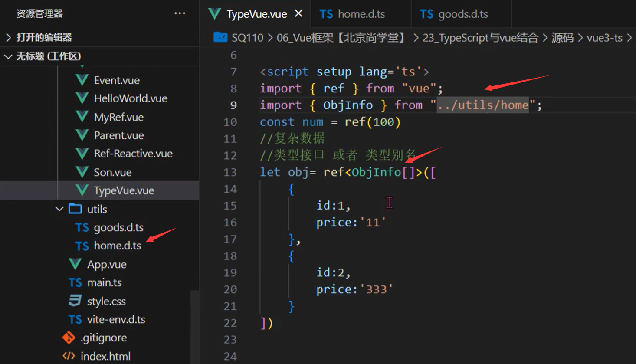Click the git icon beside .gitignore
Viewport: 636px width, 364px height.
coord(69,338)
